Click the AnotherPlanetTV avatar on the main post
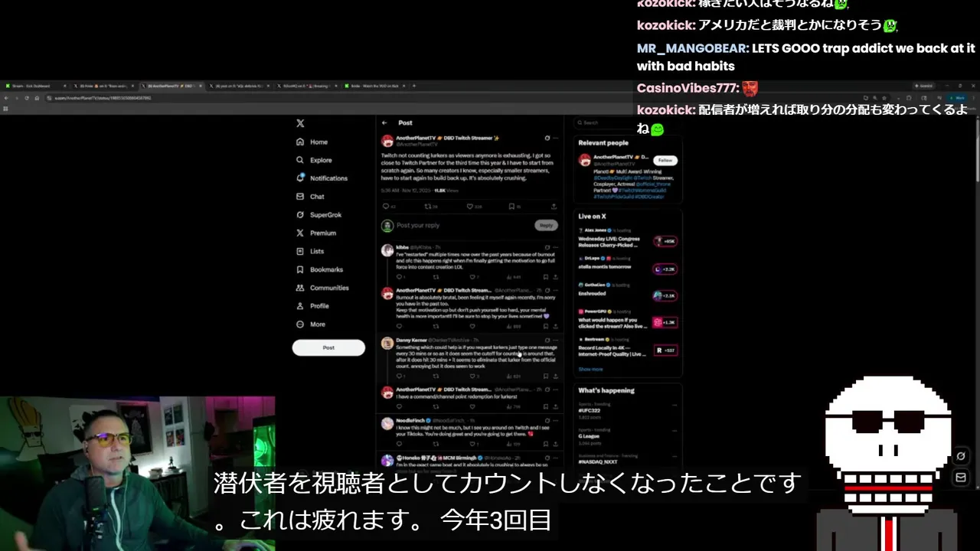The image size is (980, 551). click(387, 141)
